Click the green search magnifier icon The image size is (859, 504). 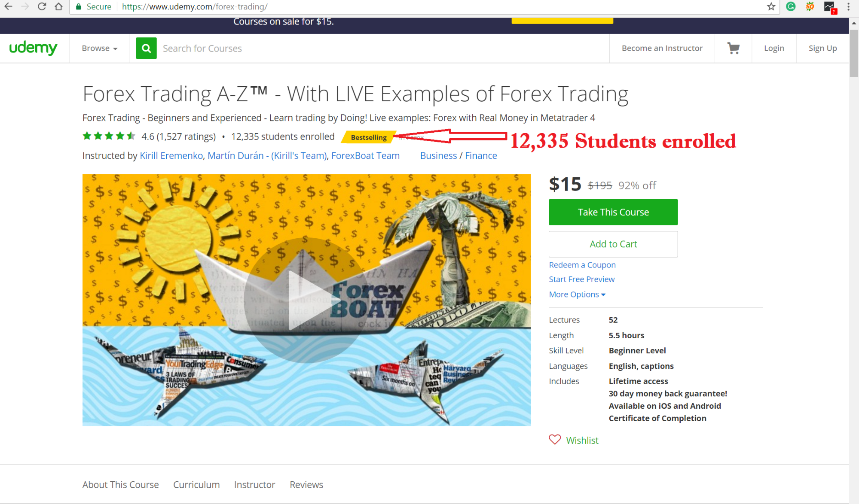click(146, 48)
